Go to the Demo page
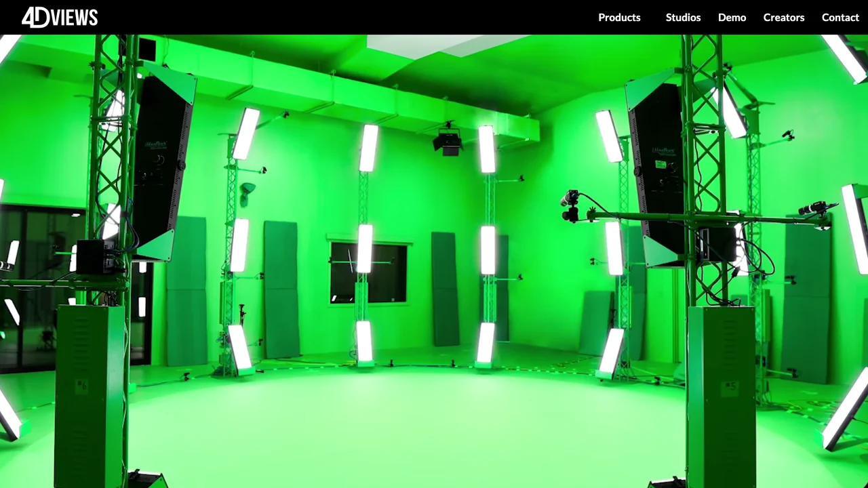The width and height of the screenshot is (868, 488). (732, 18)
